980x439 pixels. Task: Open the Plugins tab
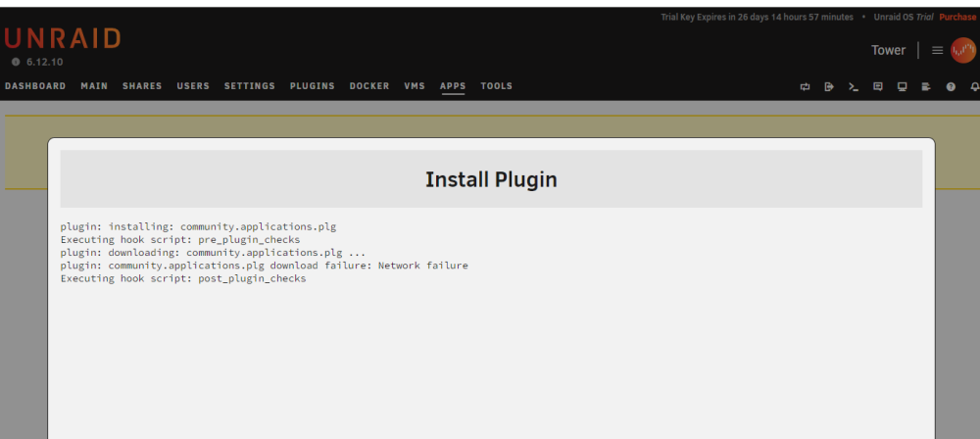(312, 86)
